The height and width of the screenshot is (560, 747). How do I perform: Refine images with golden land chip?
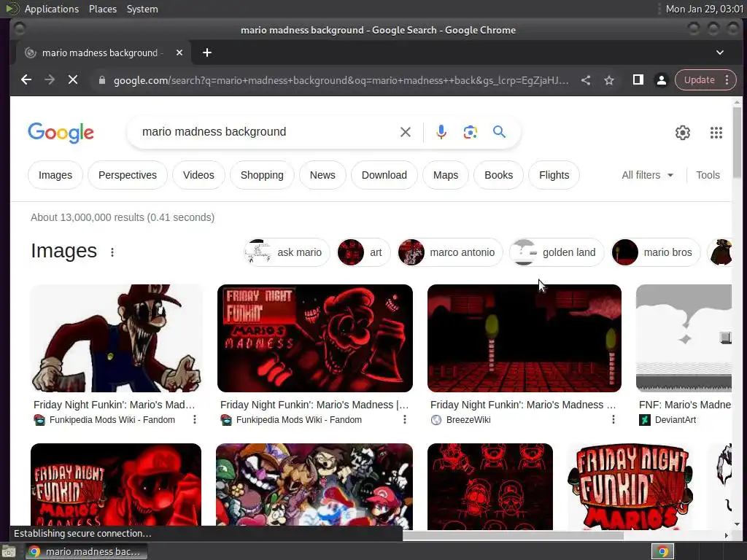coord(557,252)
